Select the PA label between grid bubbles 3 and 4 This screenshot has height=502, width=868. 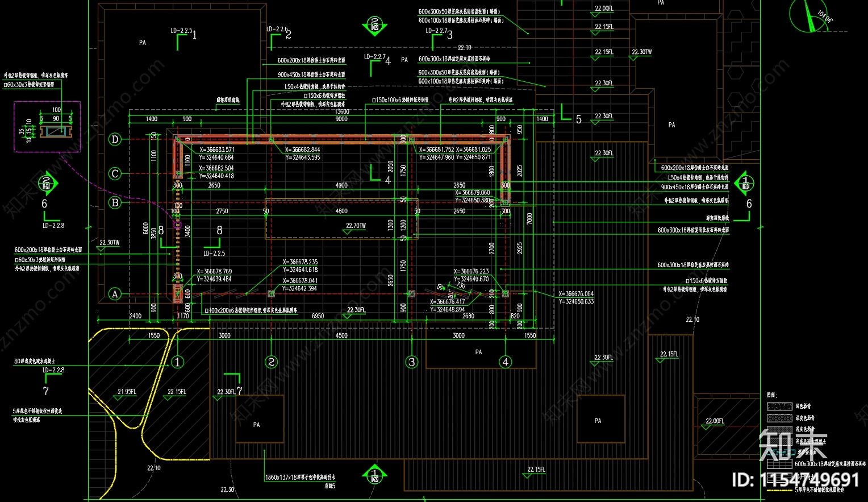click(x=478, y=352)
